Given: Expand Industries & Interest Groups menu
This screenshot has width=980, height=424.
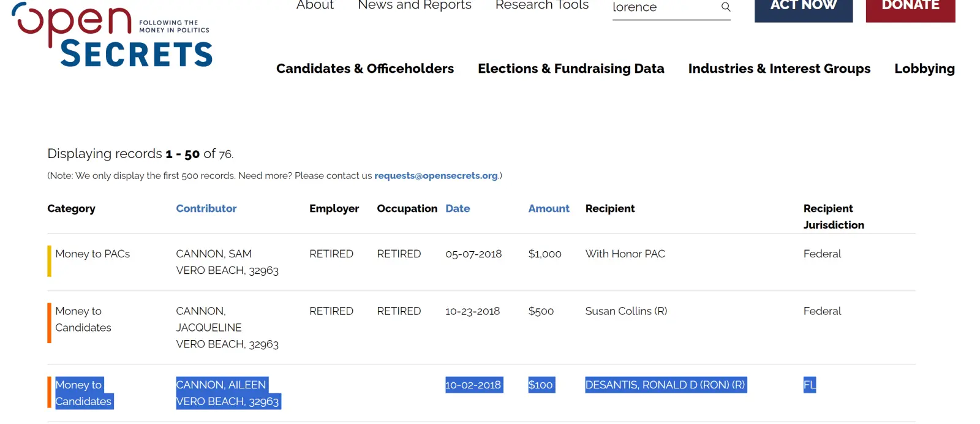Looking at the screenshot, I should click(779, 69).
